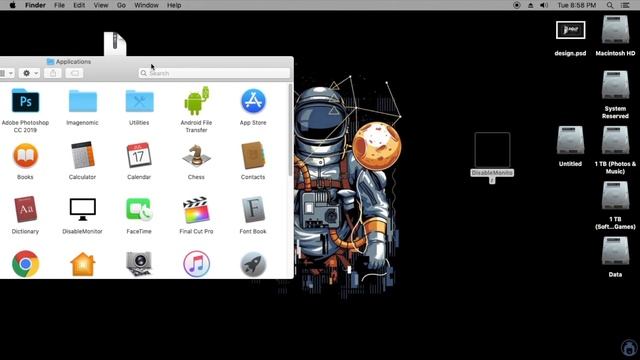Open the Go menu
Image resolution: width=640 pixels, height=360 pixels.
point(121,5)
